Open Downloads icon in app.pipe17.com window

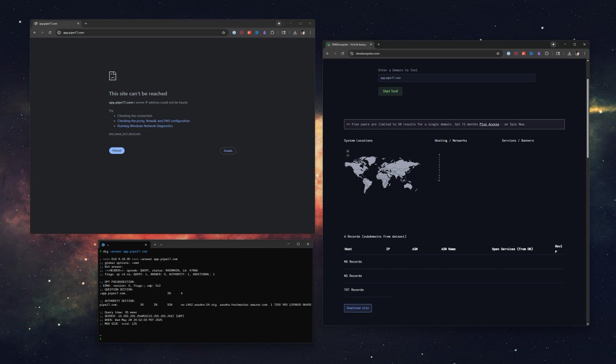coord(295,32)
